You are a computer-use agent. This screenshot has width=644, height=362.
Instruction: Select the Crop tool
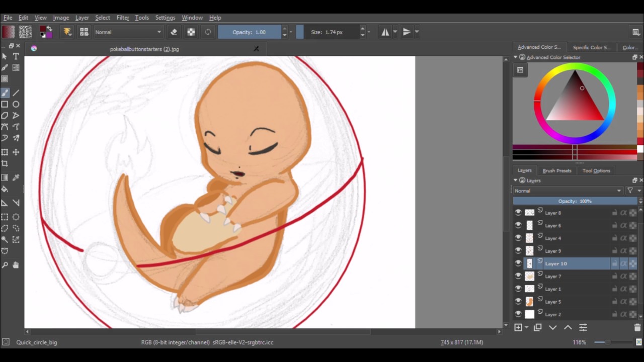pos(5,163)
